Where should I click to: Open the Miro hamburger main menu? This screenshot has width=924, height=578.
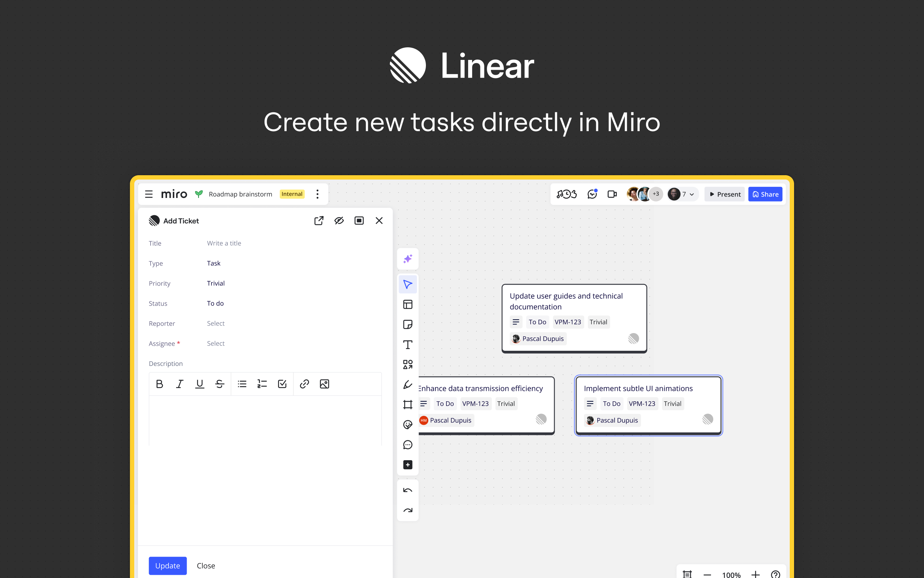click(149, 194)
